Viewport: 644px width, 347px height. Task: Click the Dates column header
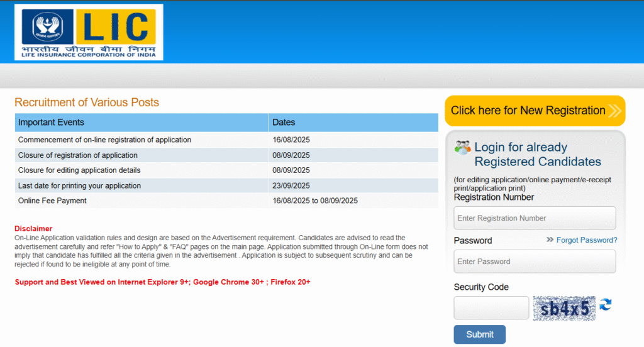tap(284, 122)
